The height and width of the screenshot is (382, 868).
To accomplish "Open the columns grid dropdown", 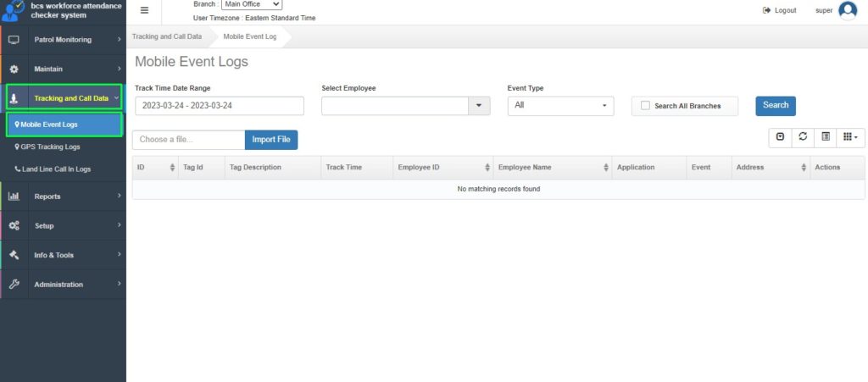I will [849, 136].
